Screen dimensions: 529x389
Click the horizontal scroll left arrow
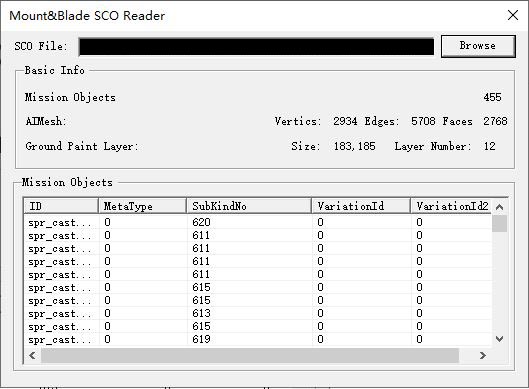[32, 355]
